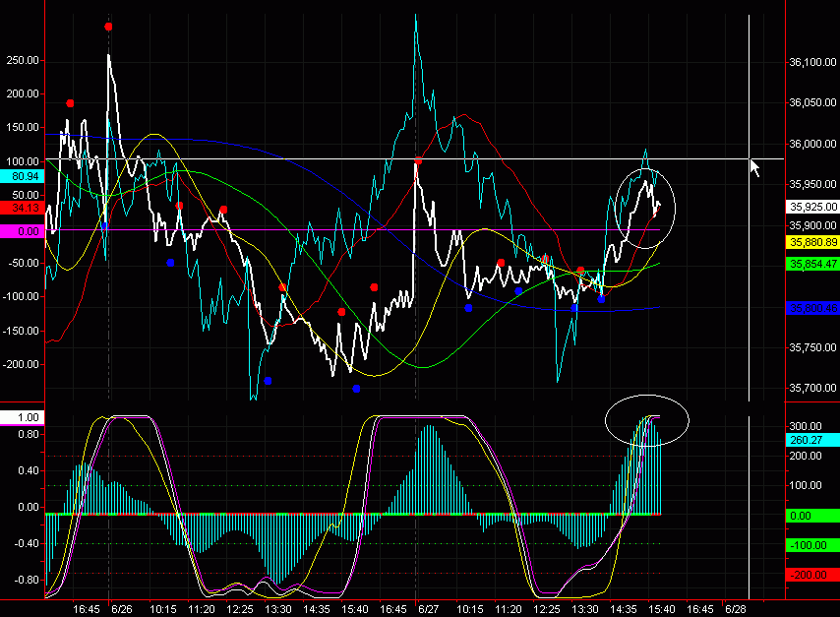Select the 150.00 left axis label
The height and width of the screenshot is (617, 840).
(x=23, y=128)
